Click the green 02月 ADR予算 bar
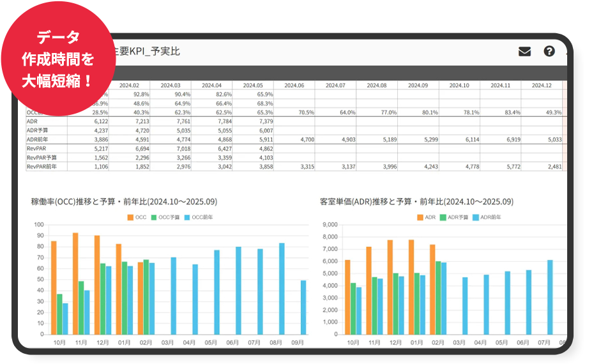This screenshot has height=364, width=594. [x=438, y=298]
